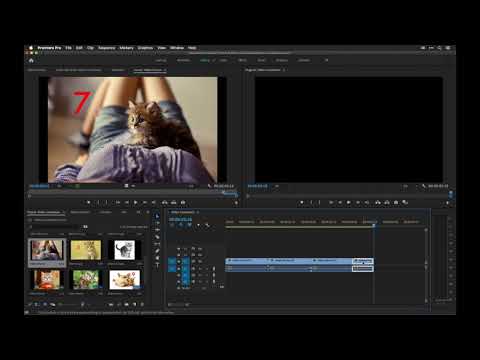Toggle V1 track output eye
The height and width of the screenshot is (360, 480).
click(200, 261)
